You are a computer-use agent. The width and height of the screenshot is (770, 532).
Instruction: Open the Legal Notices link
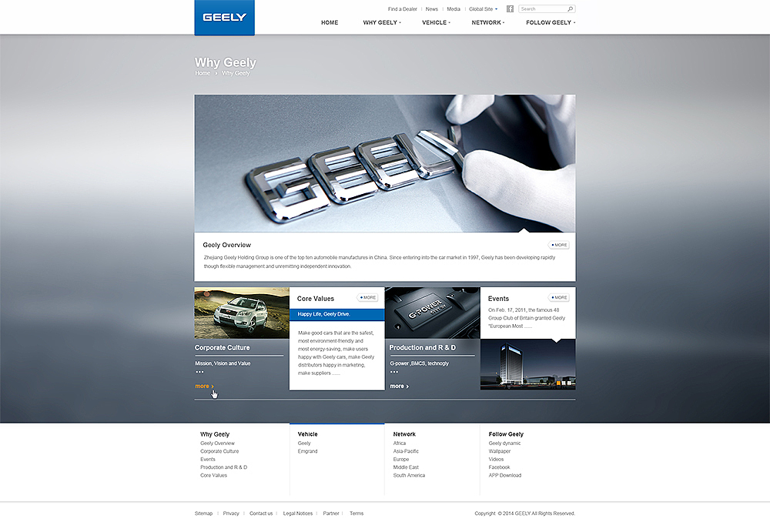click(297, 514)
